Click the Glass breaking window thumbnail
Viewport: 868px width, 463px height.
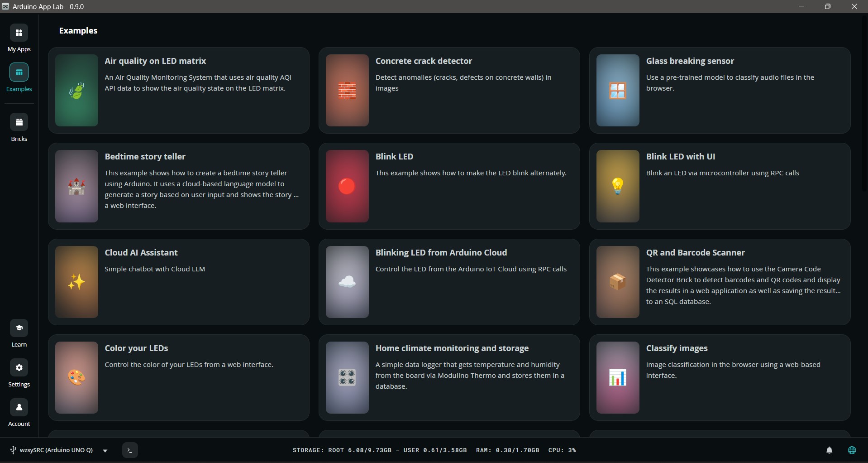(618, 91)
